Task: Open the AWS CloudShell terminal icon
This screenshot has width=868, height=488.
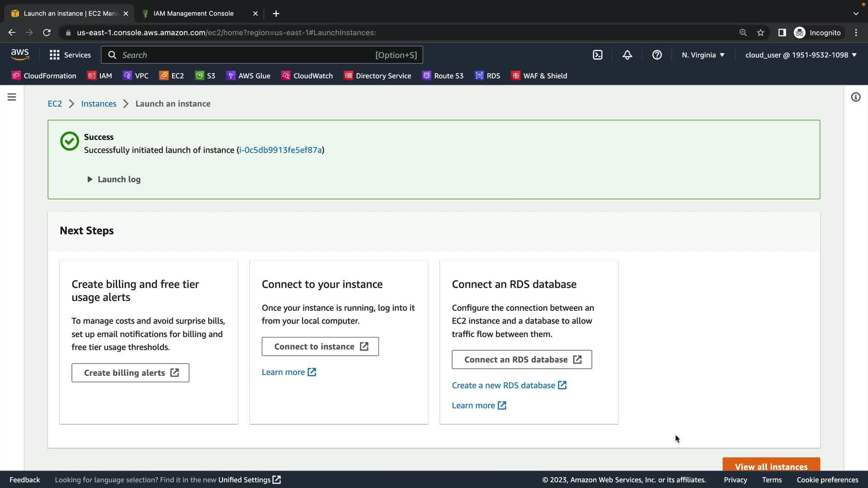Action: tap(598, 55)
